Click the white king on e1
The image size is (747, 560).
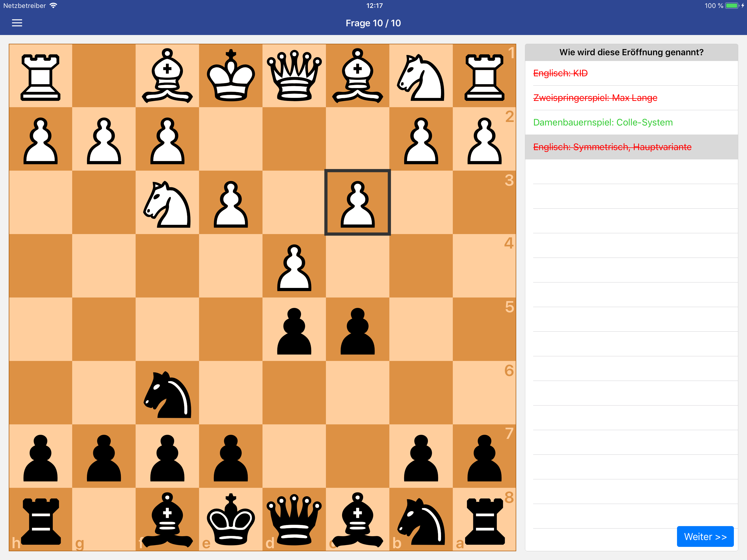pos(231,76)
